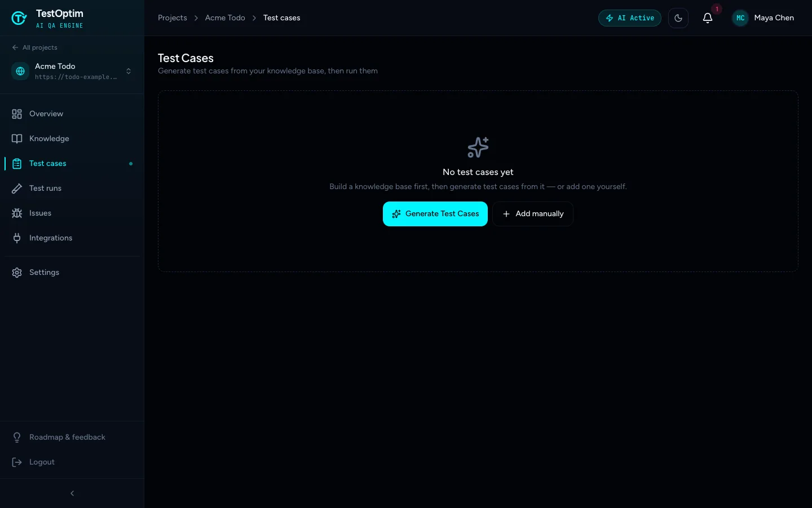Click the 'Test Cases' page heading

click(186, 58)
